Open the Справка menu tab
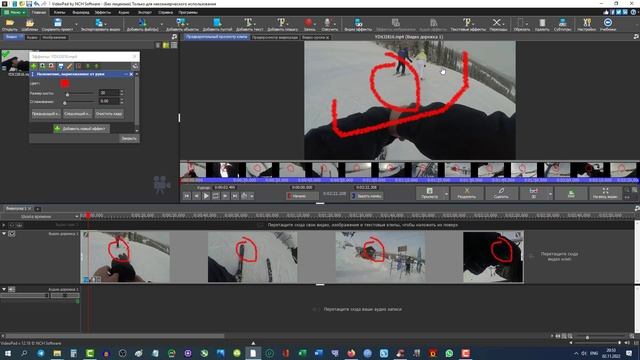The width and height of the screenshot is (640, 360). [x=165, y=12]
